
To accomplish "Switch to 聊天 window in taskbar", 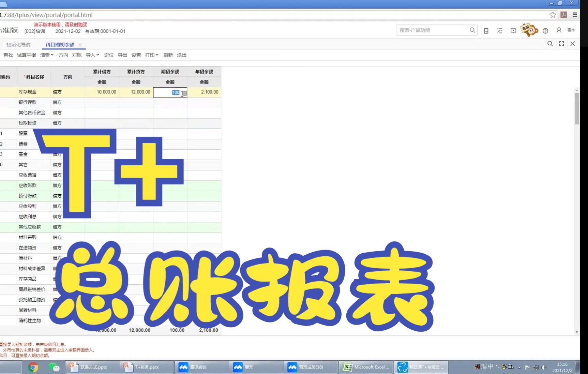I will pyautogui.click(x=256, y=367).
